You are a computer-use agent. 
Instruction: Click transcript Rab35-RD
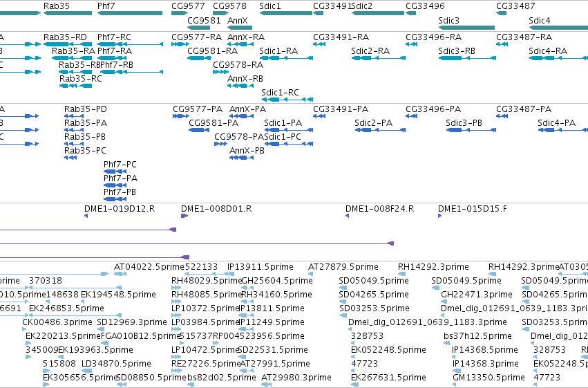click(65, 37)
